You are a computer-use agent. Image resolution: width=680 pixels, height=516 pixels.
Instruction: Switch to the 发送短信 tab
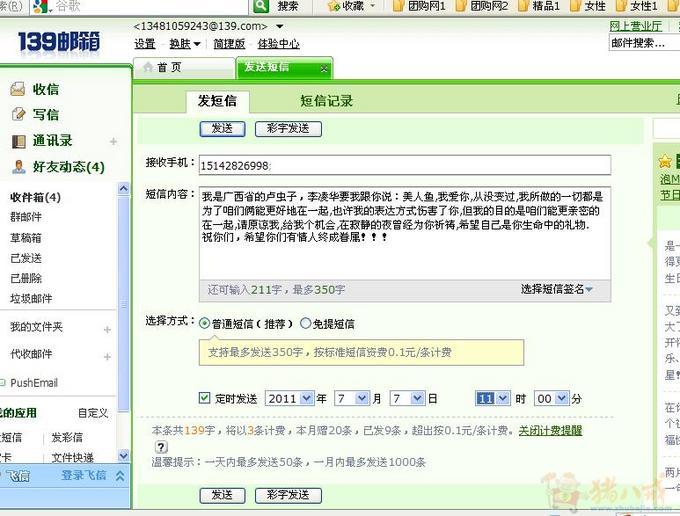point(284,68)
